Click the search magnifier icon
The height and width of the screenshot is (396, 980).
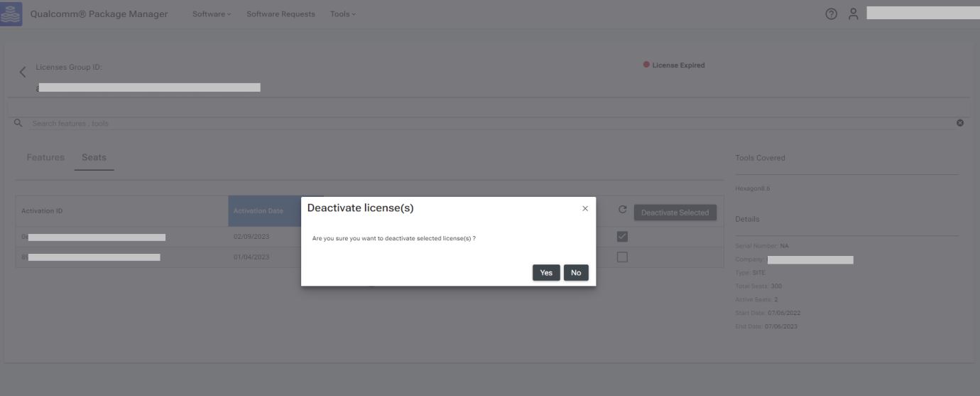[x=18, y=123]
